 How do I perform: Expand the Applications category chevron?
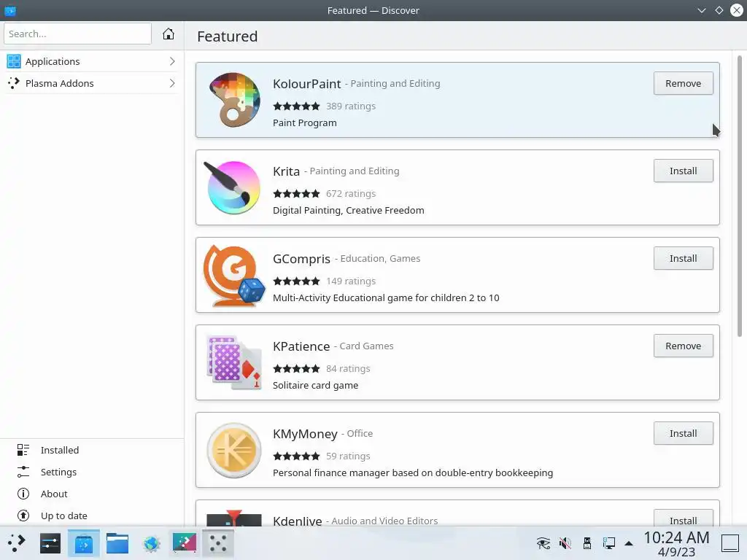coord(172,61)
